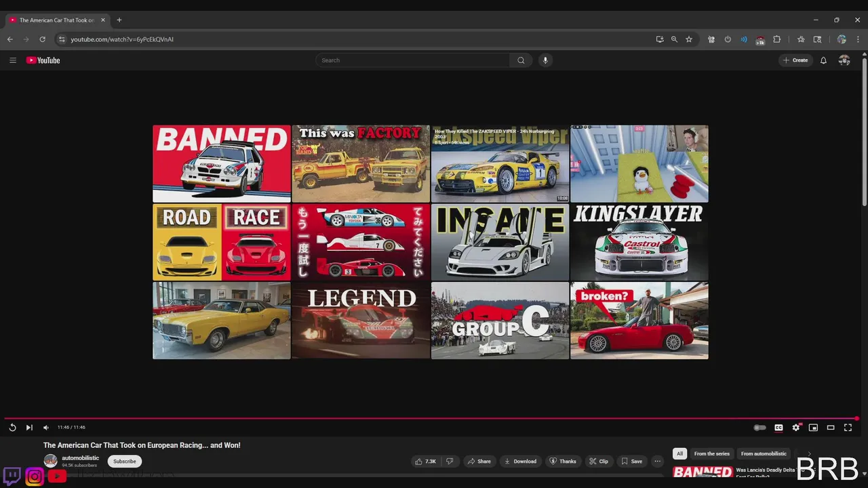Click the Twitch overlay icon
868x488 pixels.
12,476
